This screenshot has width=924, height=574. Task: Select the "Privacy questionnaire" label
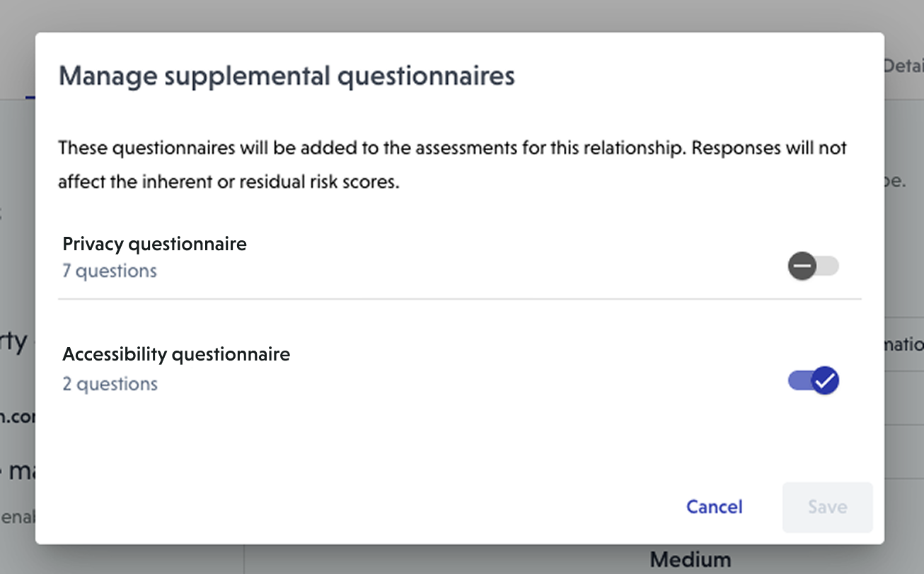(154, 244)
